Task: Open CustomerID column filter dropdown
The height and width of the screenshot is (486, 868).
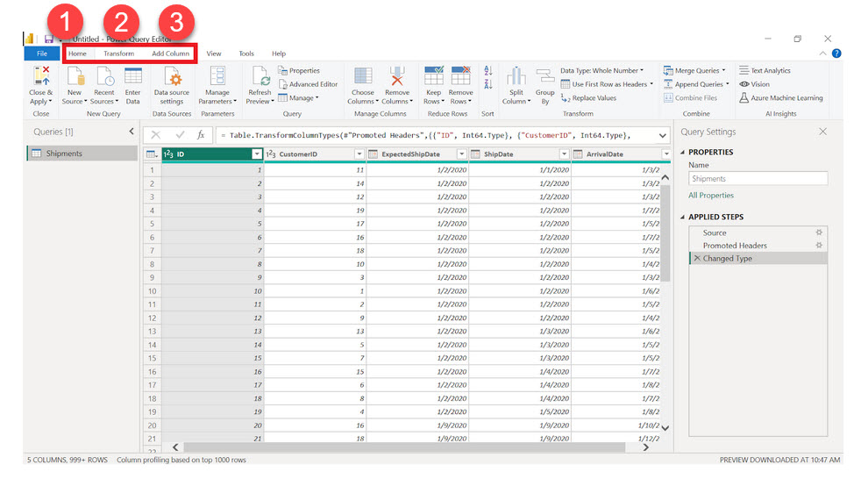Action: 359,154
